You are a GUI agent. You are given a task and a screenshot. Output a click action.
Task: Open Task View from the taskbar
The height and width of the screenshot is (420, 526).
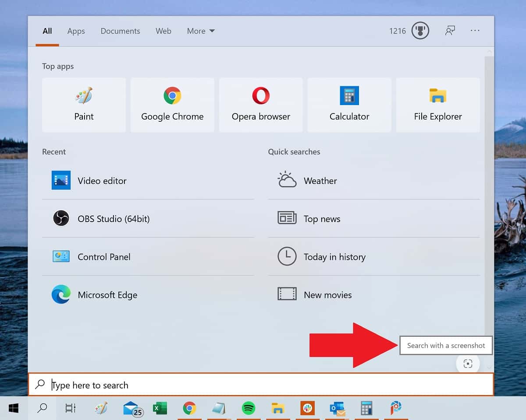[x=70, y=408]
